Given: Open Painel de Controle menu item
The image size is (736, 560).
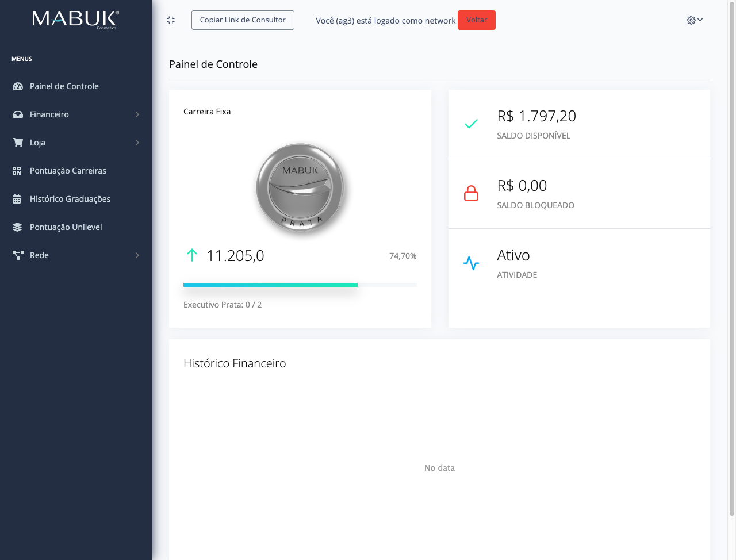Looking at the screenshot, I should coord(64,86).
